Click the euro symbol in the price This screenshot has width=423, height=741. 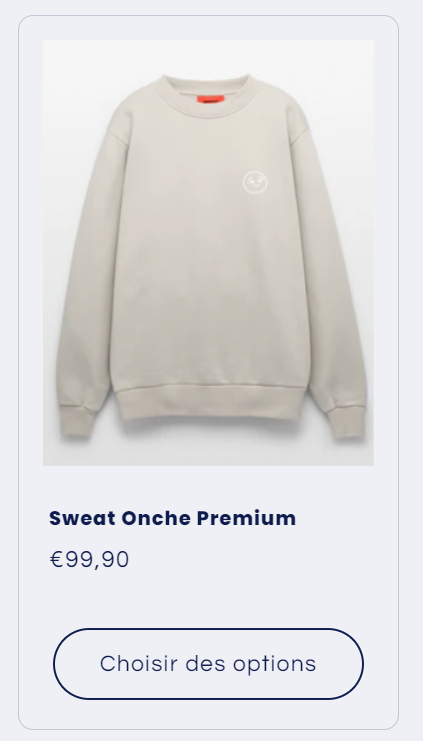point(56,560)
